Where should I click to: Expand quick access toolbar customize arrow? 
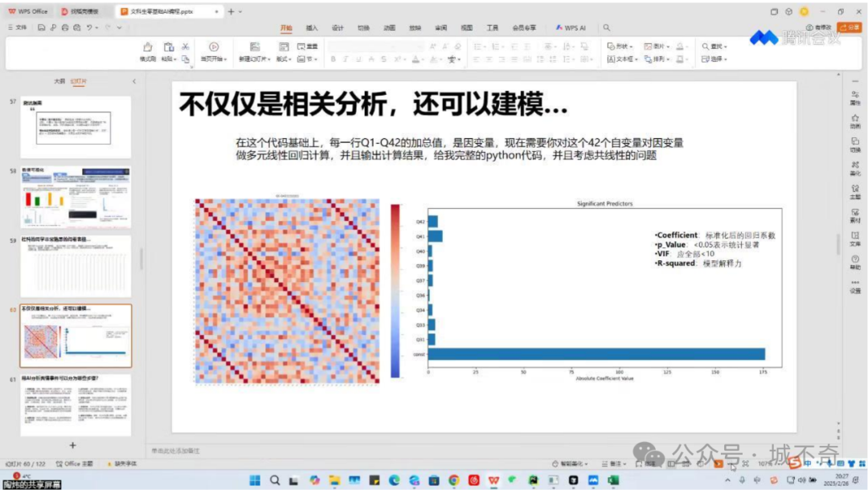119,27
